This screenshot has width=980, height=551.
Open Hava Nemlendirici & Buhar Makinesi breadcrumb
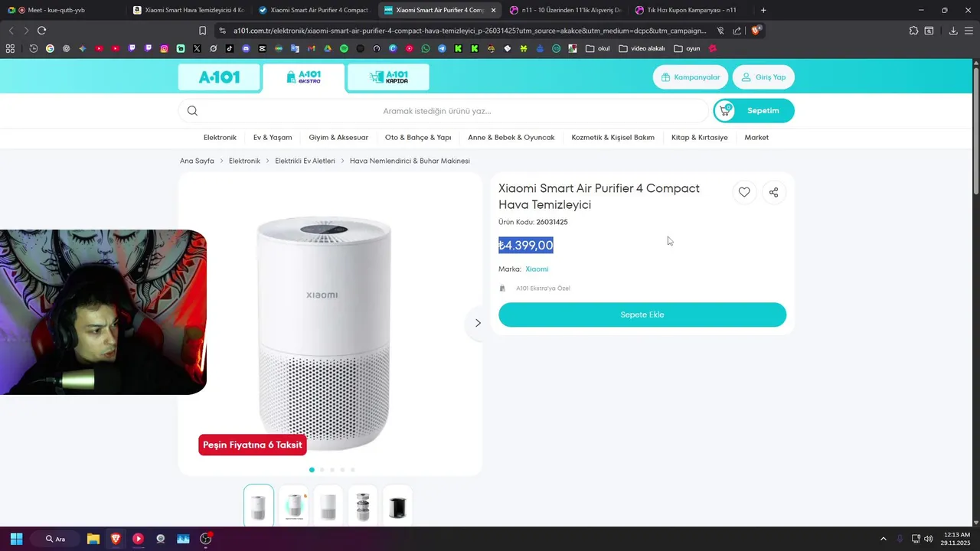coord(410,161)
